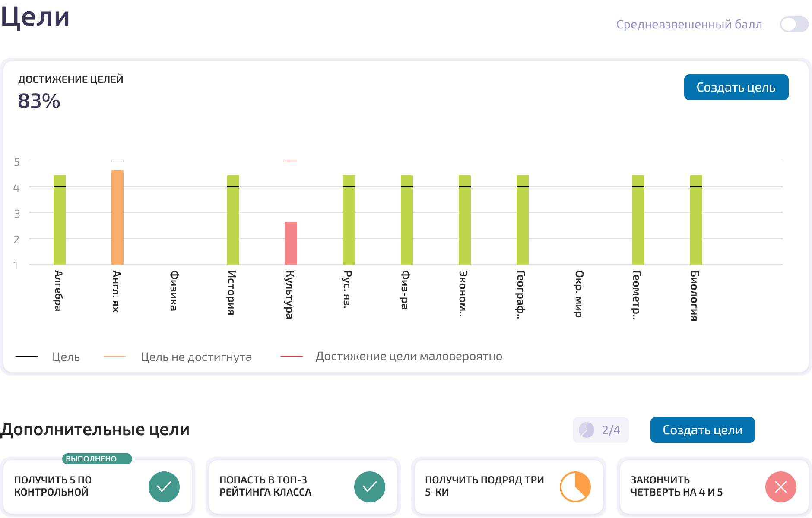
Task: Click the Окр. мир axis label
Action: (x=579, y=294)
